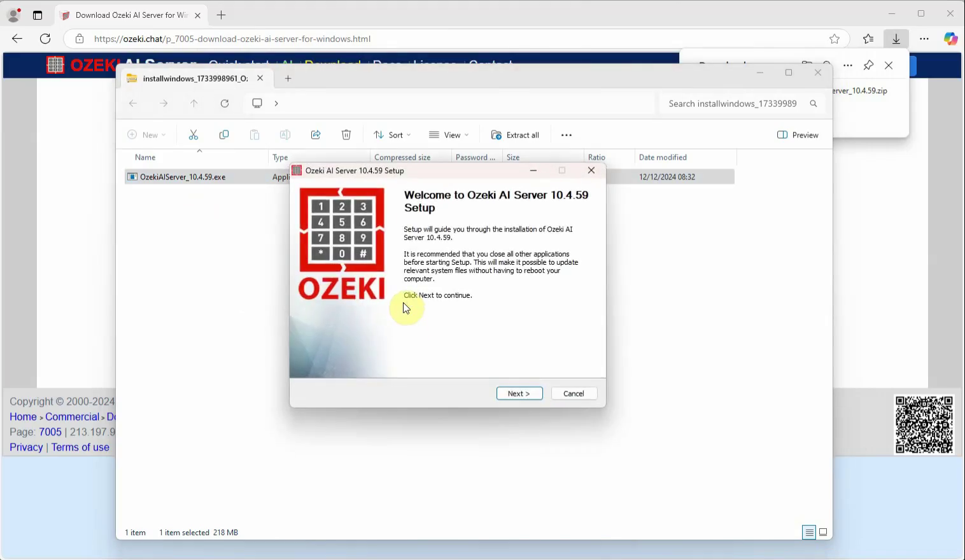Click the This PC monitor icon in address bar
Image resolution: width=965 pixels, height=560 pixels.
[x=257, y=103]
